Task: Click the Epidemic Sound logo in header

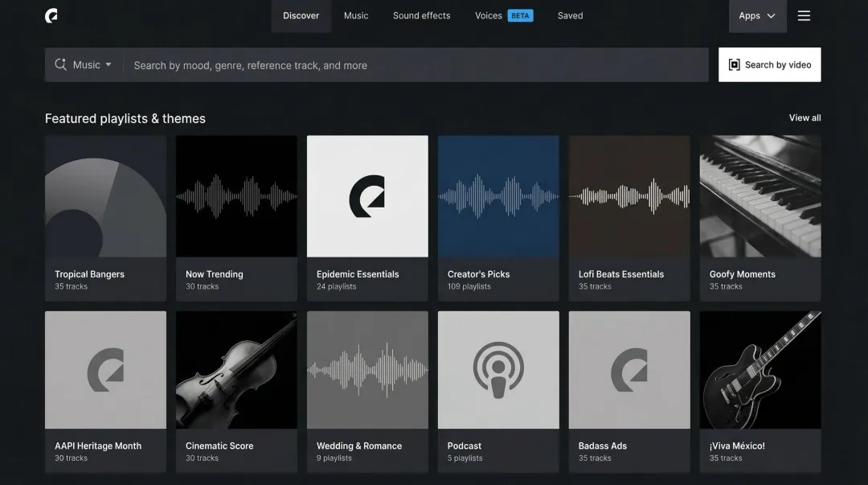Action: tap(51, 16)
